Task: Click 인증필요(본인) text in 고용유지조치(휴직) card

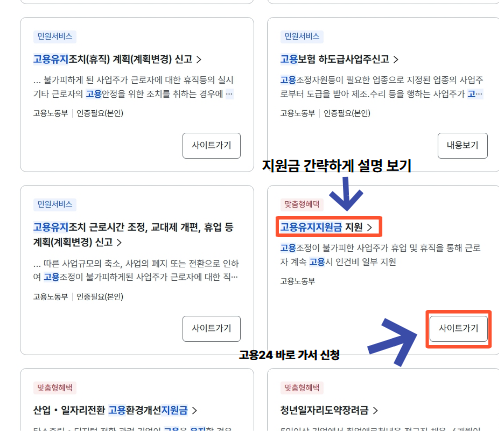Action: 100,113
